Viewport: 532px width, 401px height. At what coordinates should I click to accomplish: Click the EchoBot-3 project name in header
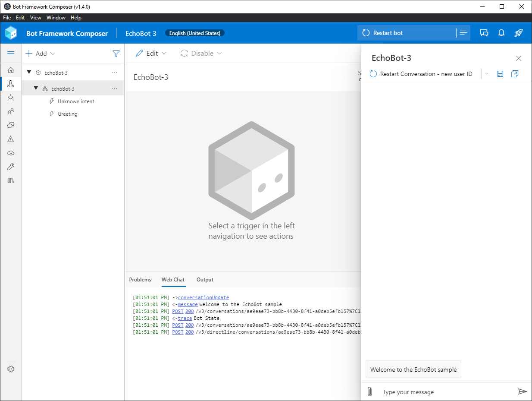coord(141,33)
